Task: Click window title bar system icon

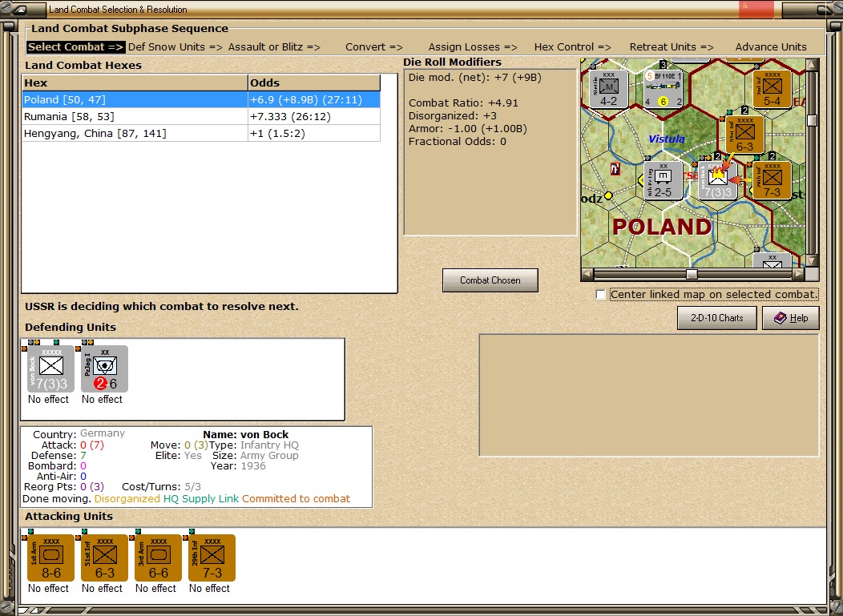Action: coord(20,9)
